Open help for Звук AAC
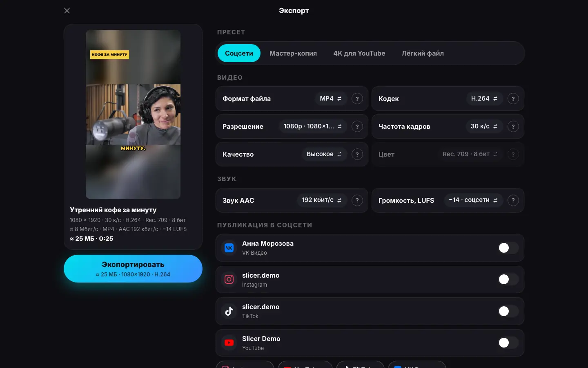 tap(357, 200)
